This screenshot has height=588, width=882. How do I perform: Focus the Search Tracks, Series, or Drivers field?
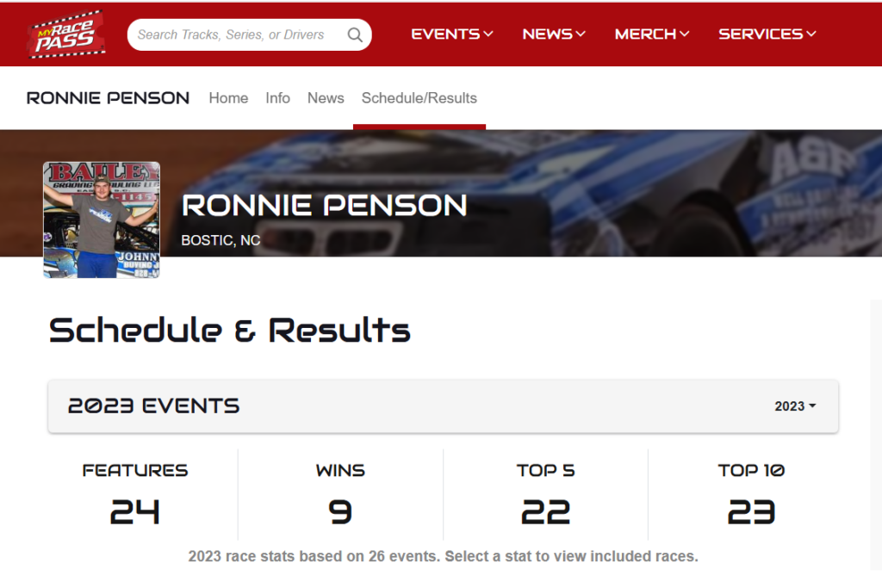click(231, 34)
